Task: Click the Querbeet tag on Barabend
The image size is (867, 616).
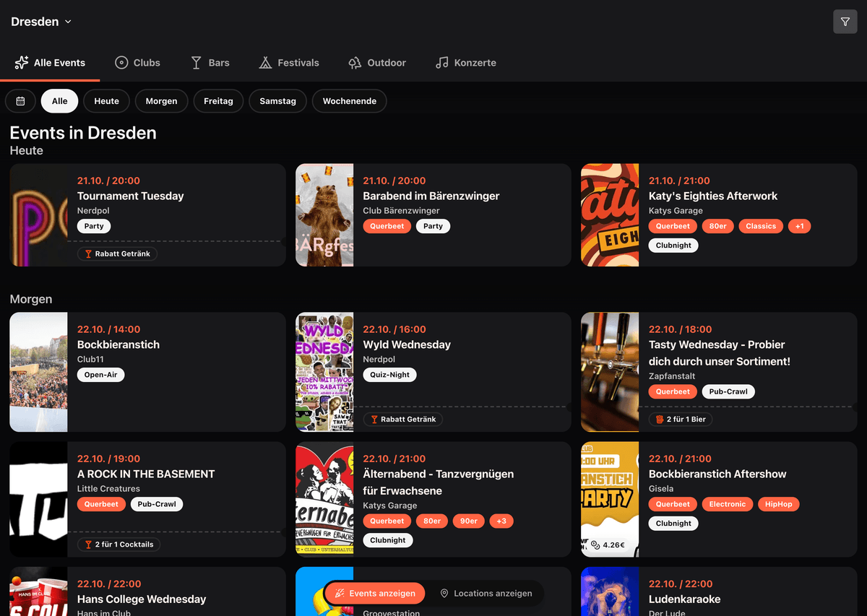Action: [387, 226]
